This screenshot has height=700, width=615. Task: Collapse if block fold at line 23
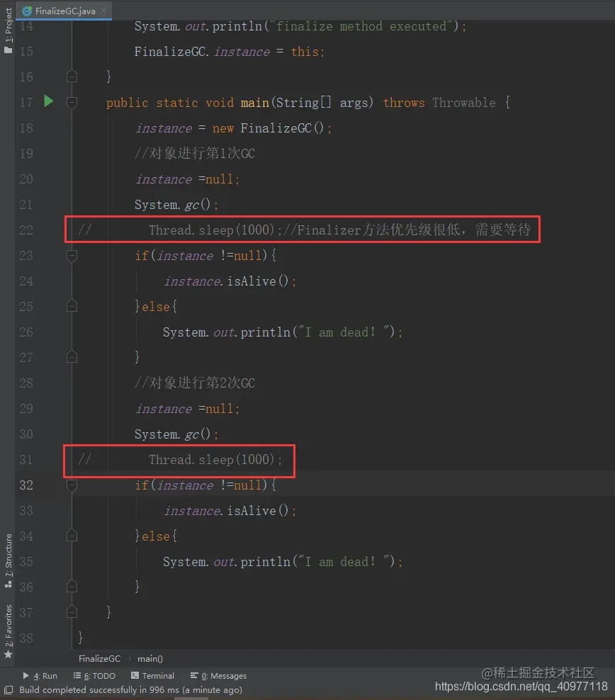pos(72,256)
